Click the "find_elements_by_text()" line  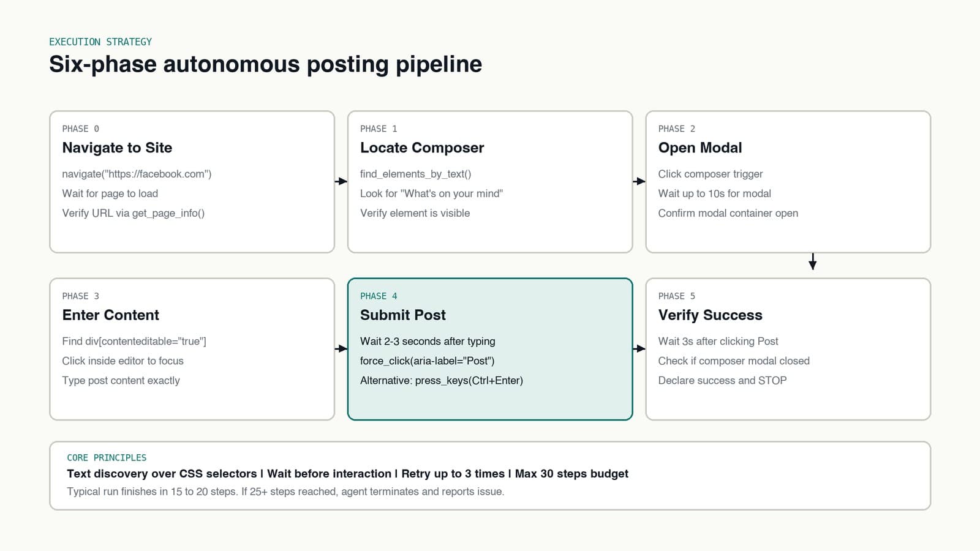click(x=415, y=174)
